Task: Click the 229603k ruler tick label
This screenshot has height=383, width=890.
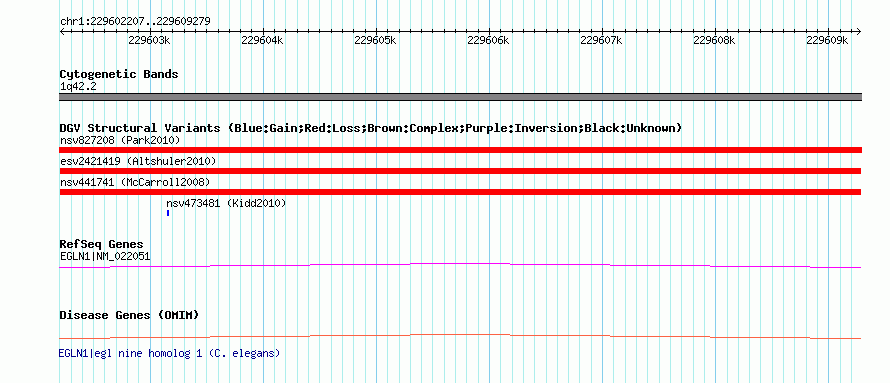Action: (x=149, y=40)
